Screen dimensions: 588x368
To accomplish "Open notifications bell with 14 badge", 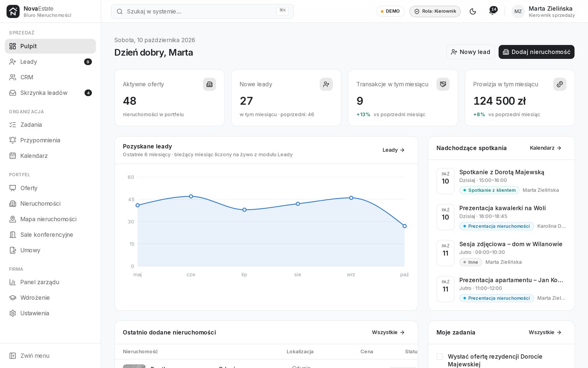I will click(x=492, y=11).
